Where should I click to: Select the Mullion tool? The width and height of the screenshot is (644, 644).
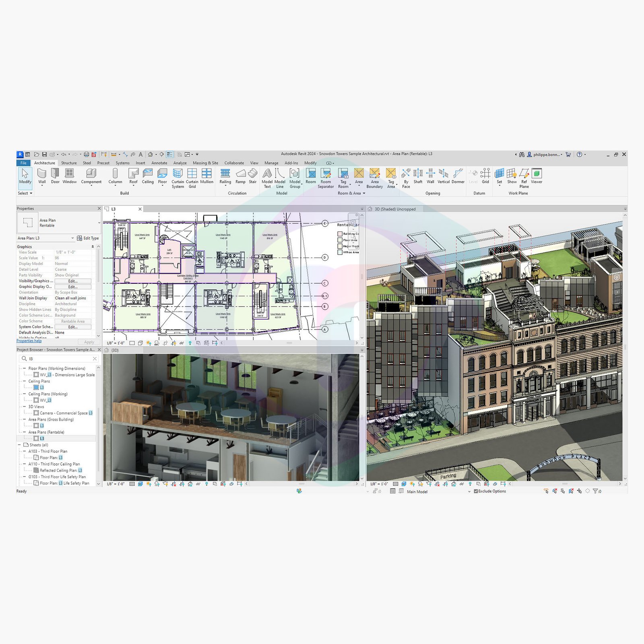206,177
